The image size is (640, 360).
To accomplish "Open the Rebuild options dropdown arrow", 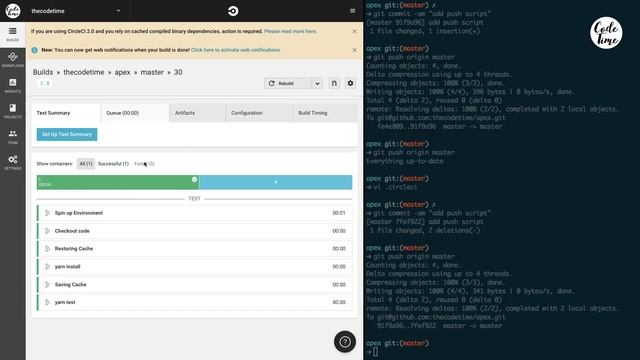I will tap(317, 83).
